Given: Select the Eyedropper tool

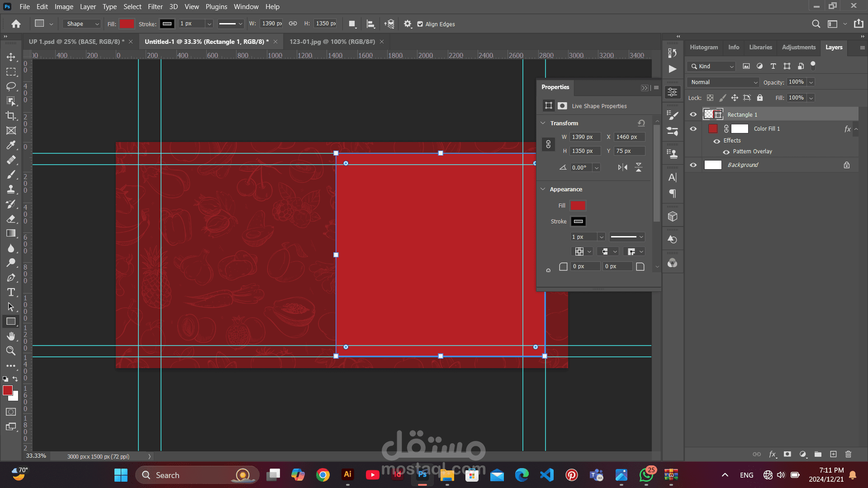Looking at the screenshot, I should [11, 145].
